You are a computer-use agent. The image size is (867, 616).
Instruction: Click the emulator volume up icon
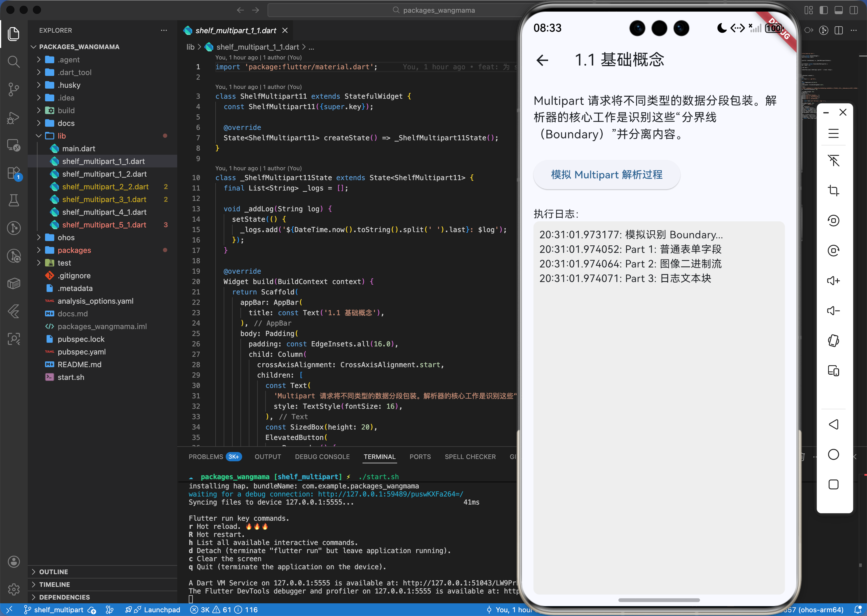pos(833,281)
